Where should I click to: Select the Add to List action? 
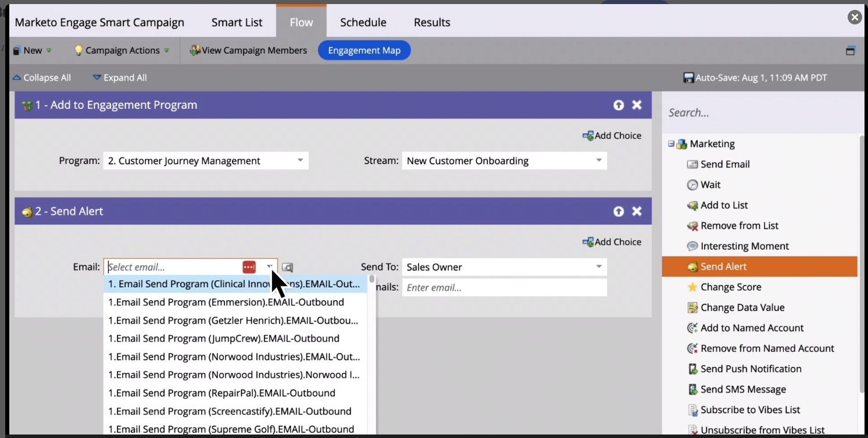717,205
